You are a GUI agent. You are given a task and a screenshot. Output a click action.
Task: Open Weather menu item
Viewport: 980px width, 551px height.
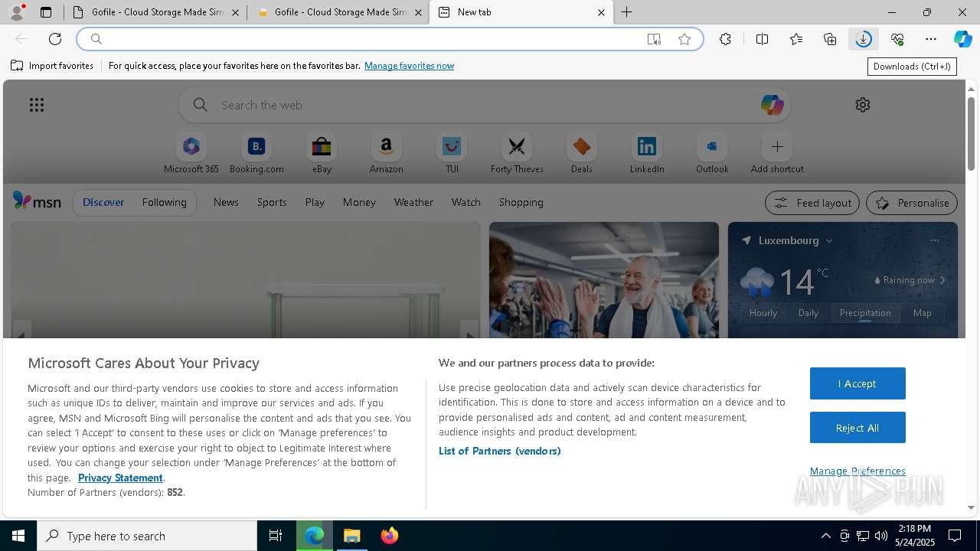(x=413, y=202)
